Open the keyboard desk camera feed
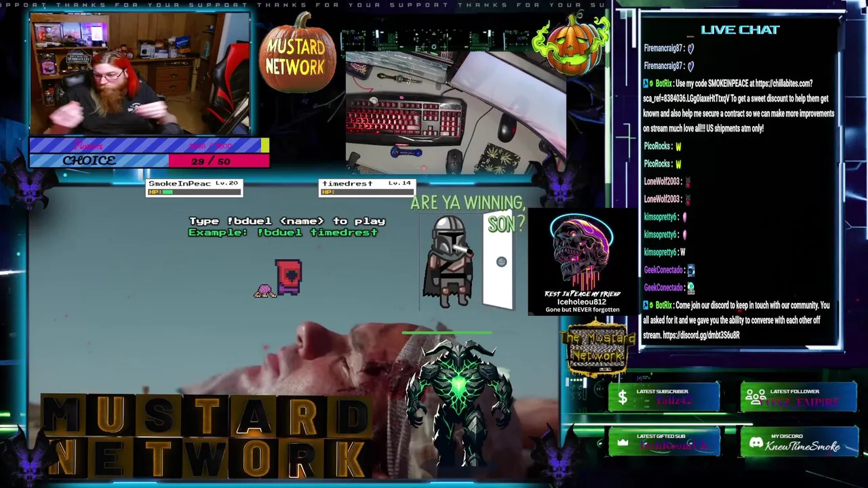The image size is (868, 488). click(456, 113)
